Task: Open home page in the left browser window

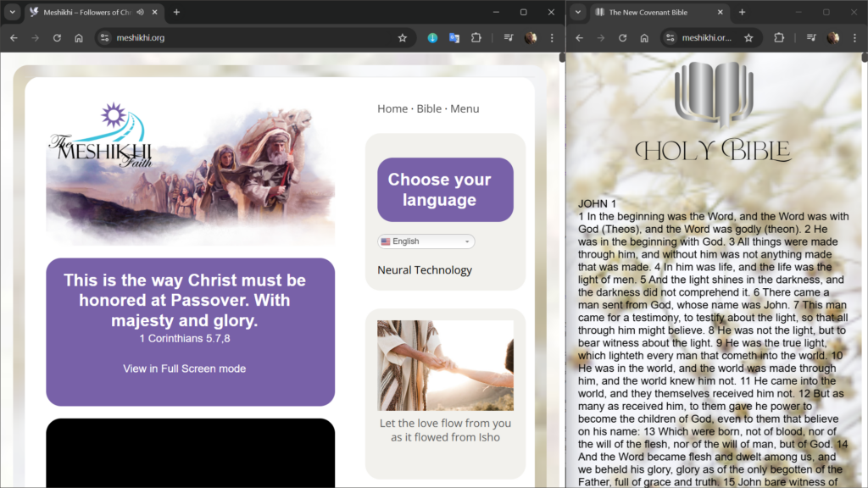Action: click(79, 37)
